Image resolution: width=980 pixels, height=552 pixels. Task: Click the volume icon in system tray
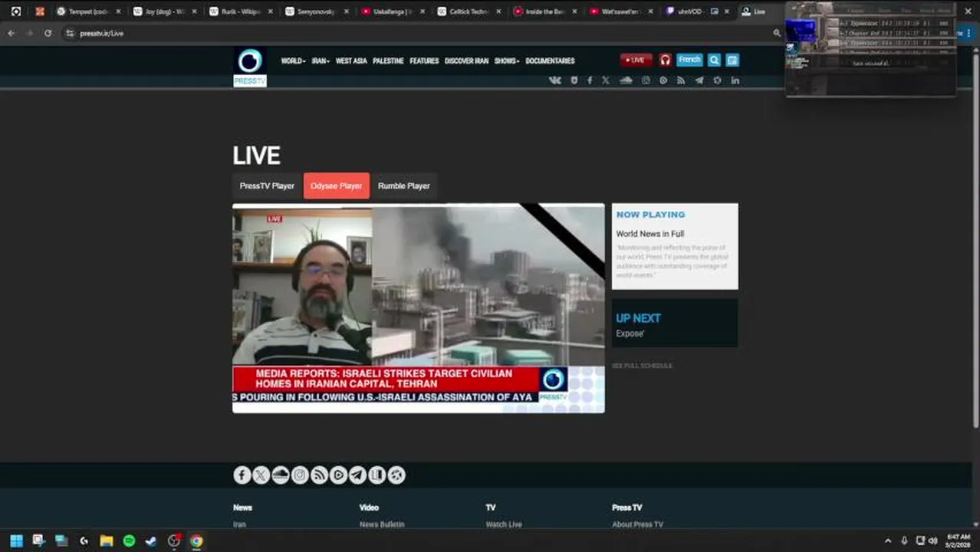[933, 540]
